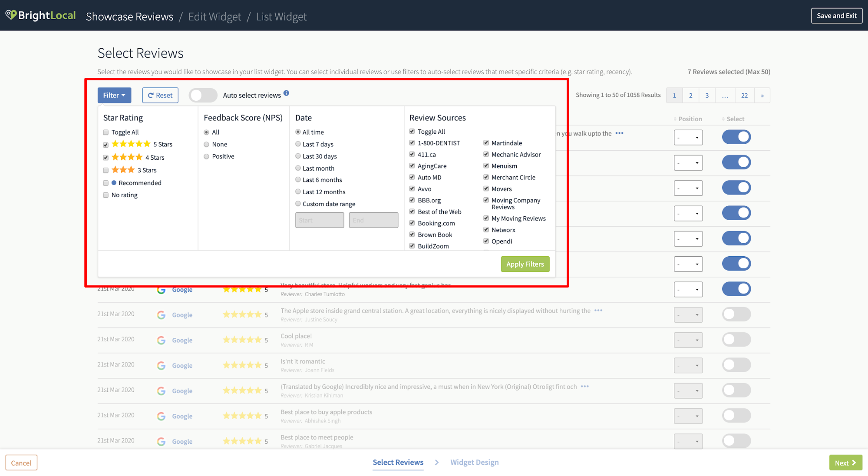The height and width of the screenshot is (476, 868).
Task: Uncheck Review Sources Toggle All
Action: [412, 131]
